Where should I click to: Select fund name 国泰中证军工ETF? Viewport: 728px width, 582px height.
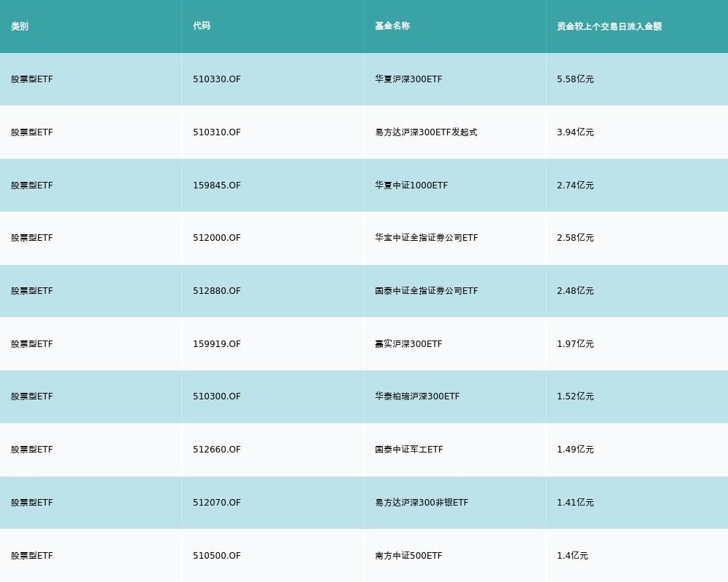(409, 450)
